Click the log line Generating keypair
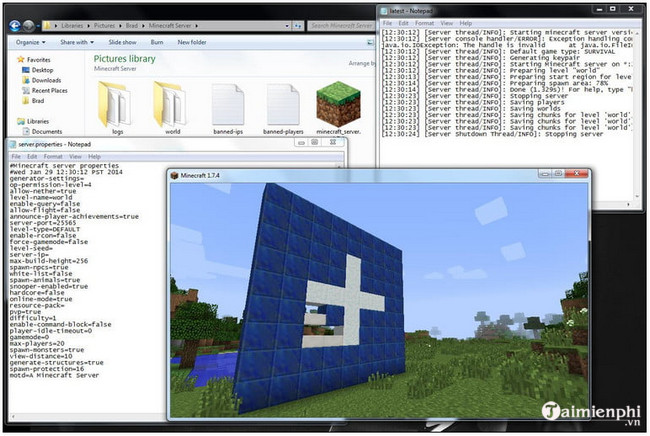Viewport: 650px width, 436px height. [478, 58]
